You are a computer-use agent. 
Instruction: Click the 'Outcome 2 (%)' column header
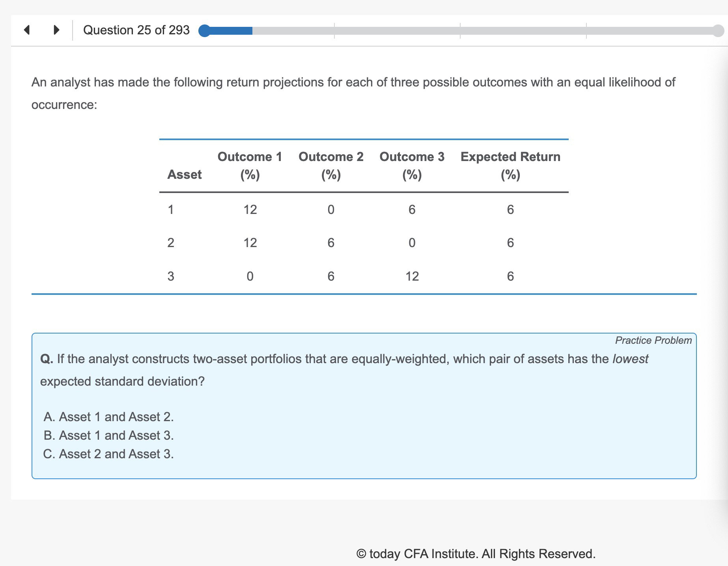tap(331, 165)
